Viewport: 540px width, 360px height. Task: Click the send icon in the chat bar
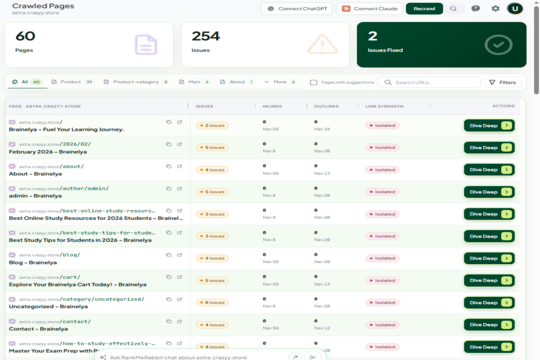313,357
